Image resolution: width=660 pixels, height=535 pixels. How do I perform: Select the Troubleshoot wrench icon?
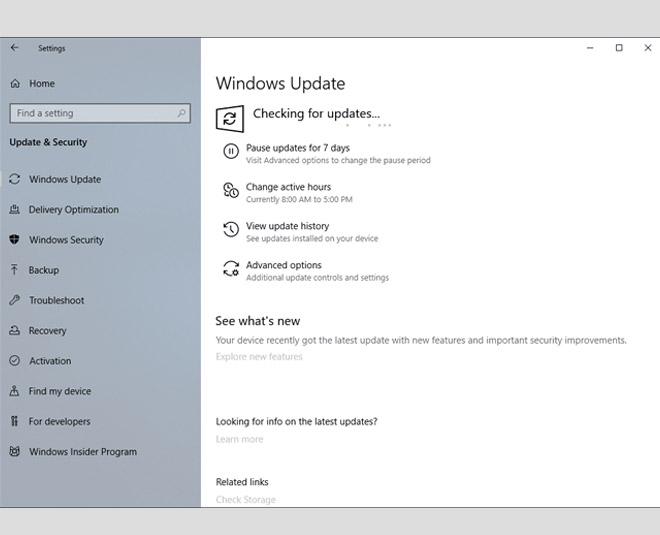pyautogui.click(x=14, y=300)
